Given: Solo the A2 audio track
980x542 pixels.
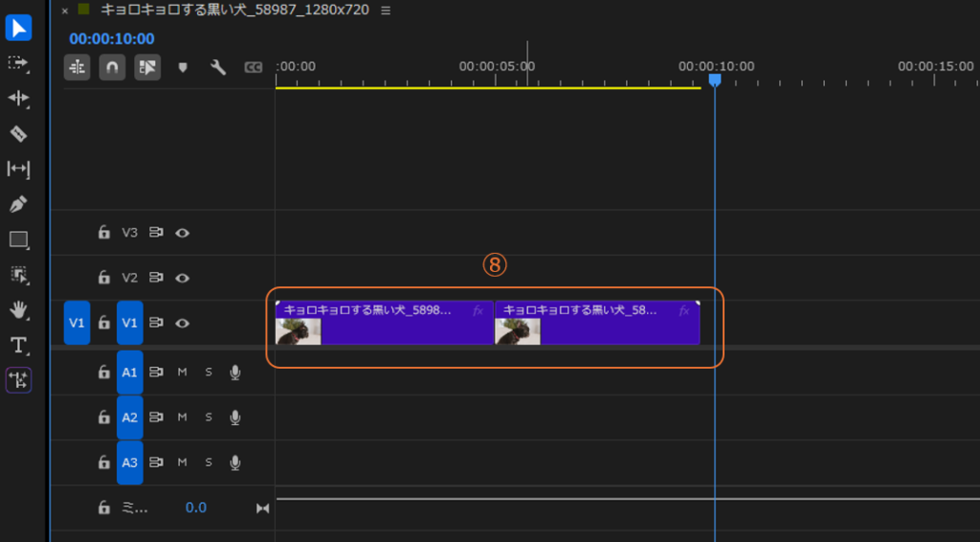Looking at the screenshot, I should point(208,418).
